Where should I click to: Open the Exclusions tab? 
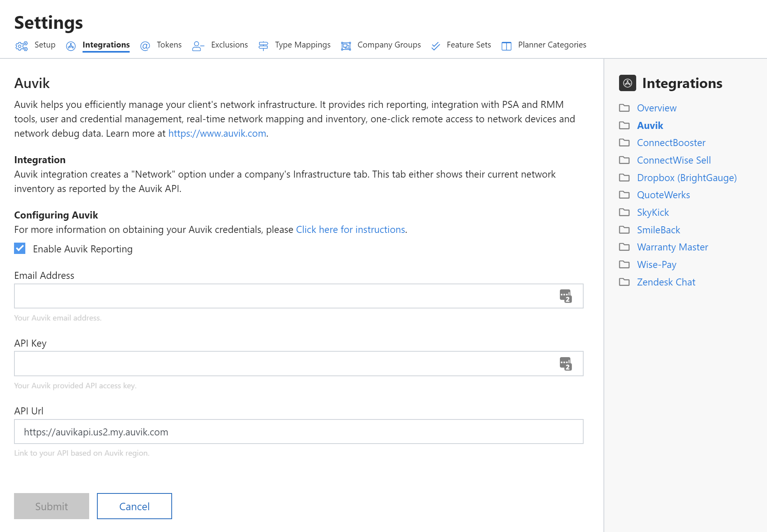coord(229,45)
